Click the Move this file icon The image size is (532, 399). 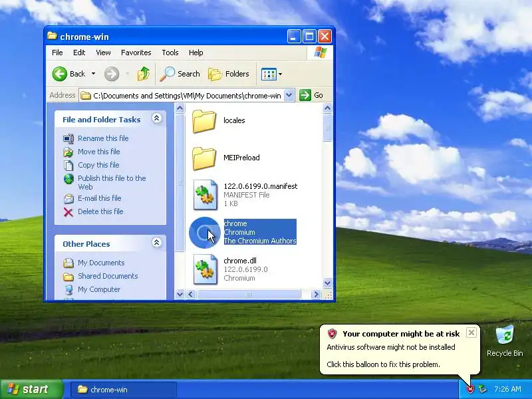coord(68,152)
